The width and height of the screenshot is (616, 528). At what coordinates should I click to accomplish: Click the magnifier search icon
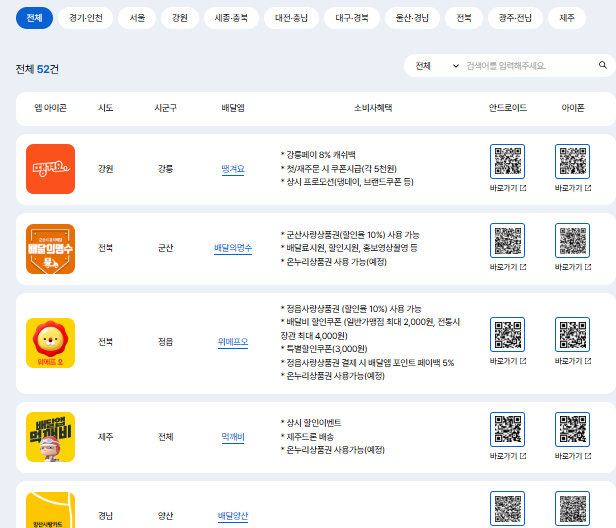pos(603,65)
